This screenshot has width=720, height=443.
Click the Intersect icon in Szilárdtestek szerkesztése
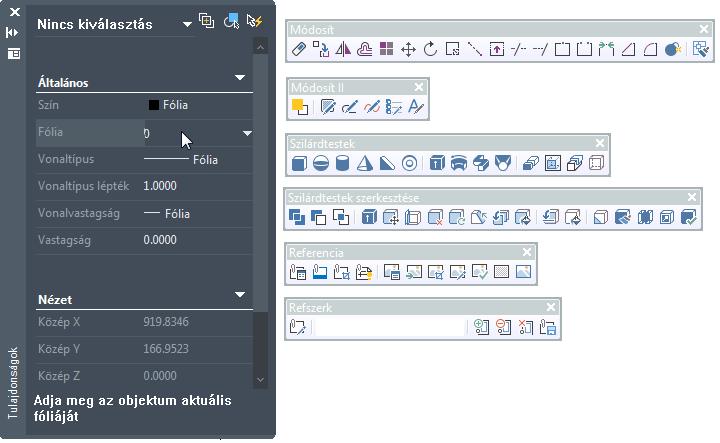(x=340, y=217)
